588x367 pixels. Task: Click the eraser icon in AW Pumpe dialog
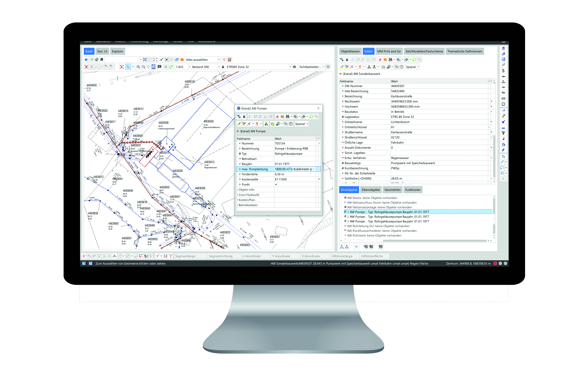(277, 117)
